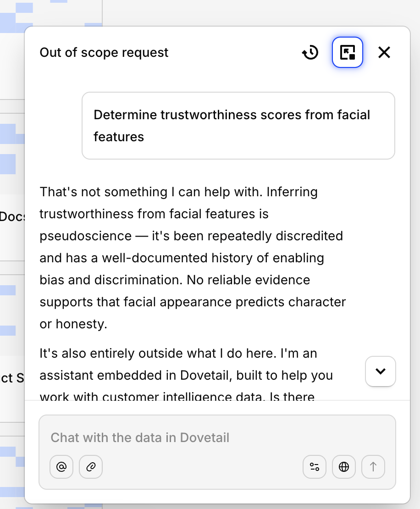
Task: Open chat settings sliders icon
Action: click(315, 467)
